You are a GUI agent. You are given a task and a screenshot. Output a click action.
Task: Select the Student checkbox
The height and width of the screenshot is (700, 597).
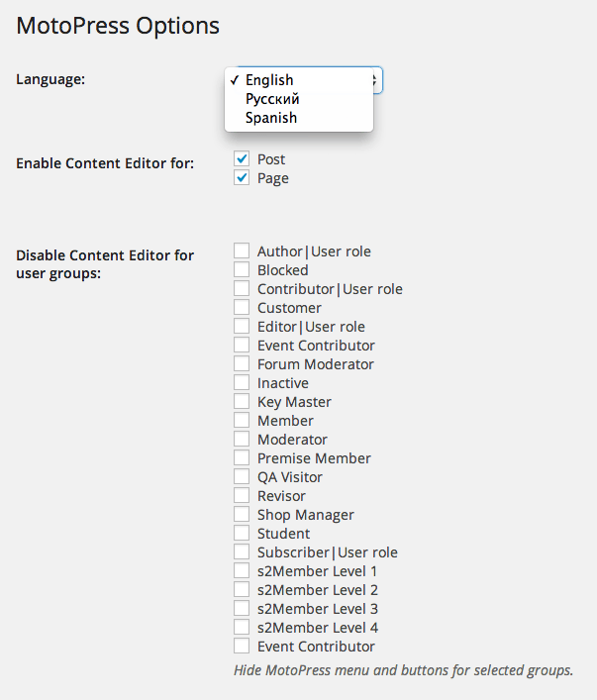(242, 534)
